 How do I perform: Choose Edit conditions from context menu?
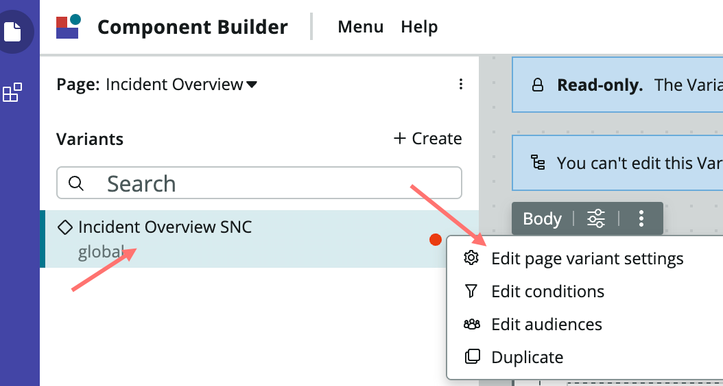point(548,291)
